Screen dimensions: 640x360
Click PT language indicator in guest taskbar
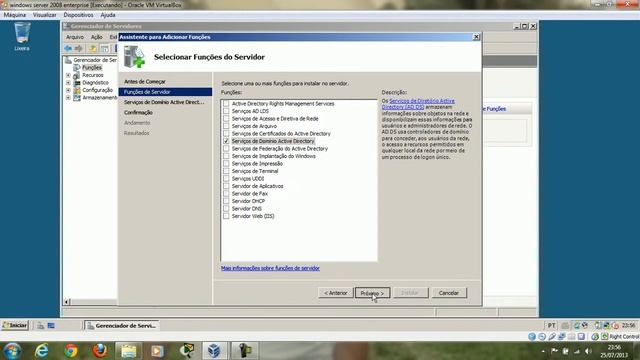[551, 325]
